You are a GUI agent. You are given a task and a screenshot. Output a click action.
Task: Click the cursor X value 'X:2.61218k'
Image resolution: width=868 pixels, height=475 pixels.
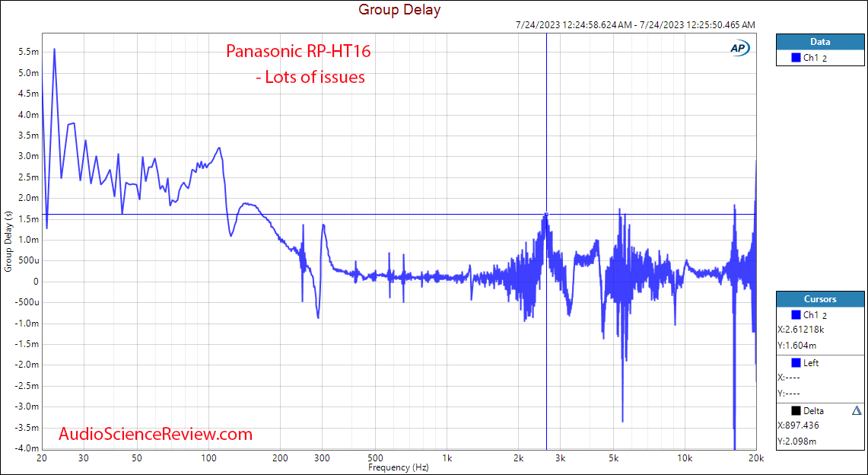(x=800, y=330)
